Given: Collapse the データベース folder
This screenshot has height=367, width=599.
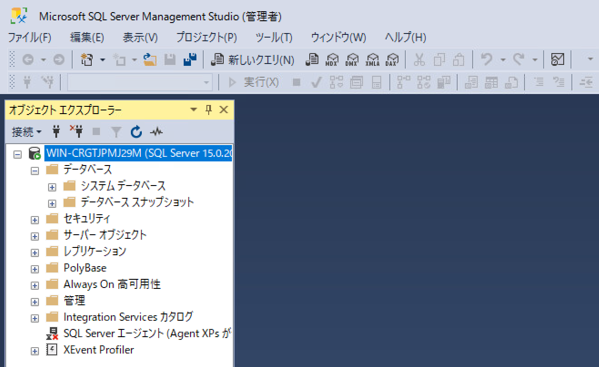Looking at the screenshot, I should (x=35, y=171).
